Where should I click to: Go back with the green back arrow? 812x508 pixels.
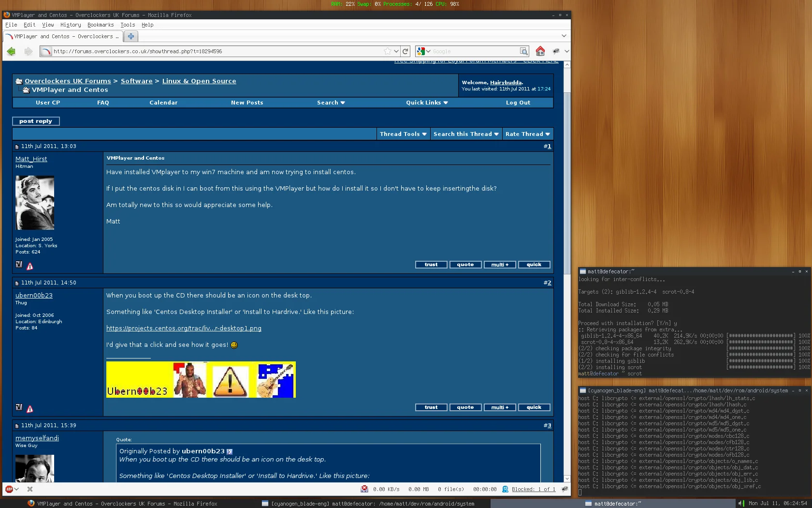pos(11,51)
